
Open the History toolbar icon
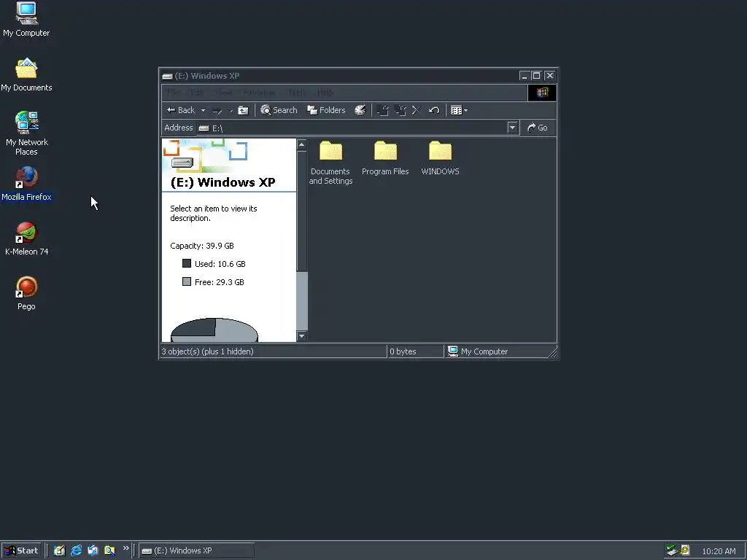click(360, 110)
